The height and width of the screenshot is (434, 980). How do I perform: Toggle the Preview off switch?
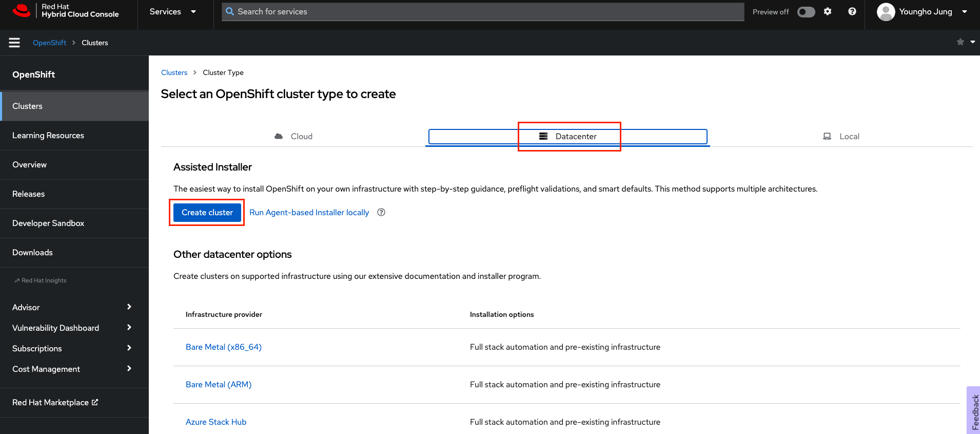(806, 12)
